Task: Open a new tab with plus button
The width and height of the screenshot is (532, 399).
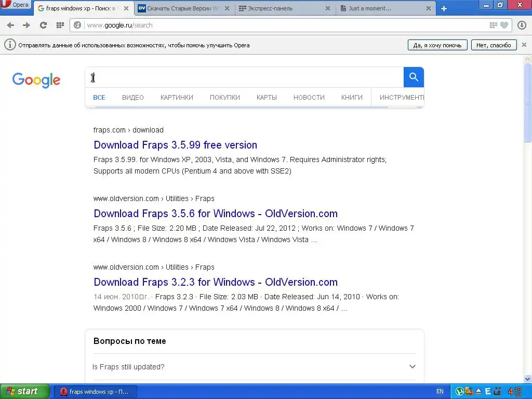Action: (x=444, y=8)
